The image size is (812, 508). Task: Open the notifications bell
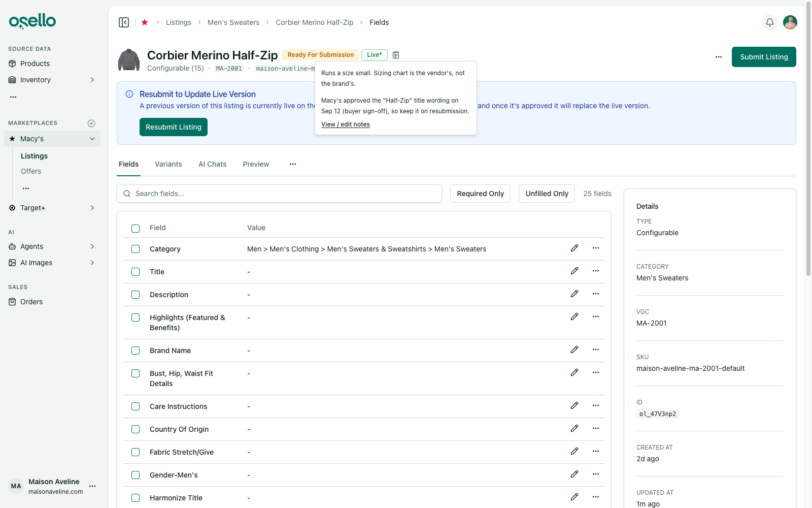click(x=770, y=22)
